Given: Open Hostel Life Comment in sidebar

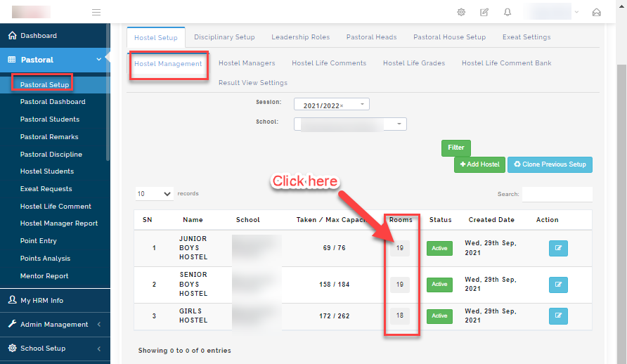Looking at the screenshot, I should pyautogui.click(x=56, y=206).
